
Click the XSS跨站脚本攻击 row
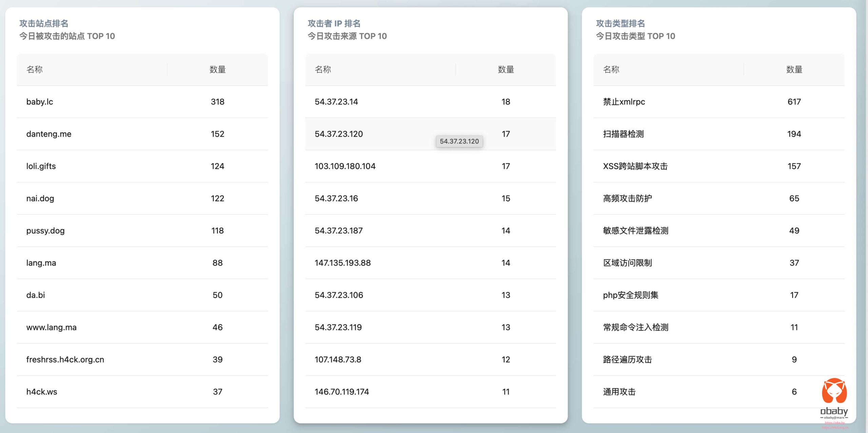(635, 166)
